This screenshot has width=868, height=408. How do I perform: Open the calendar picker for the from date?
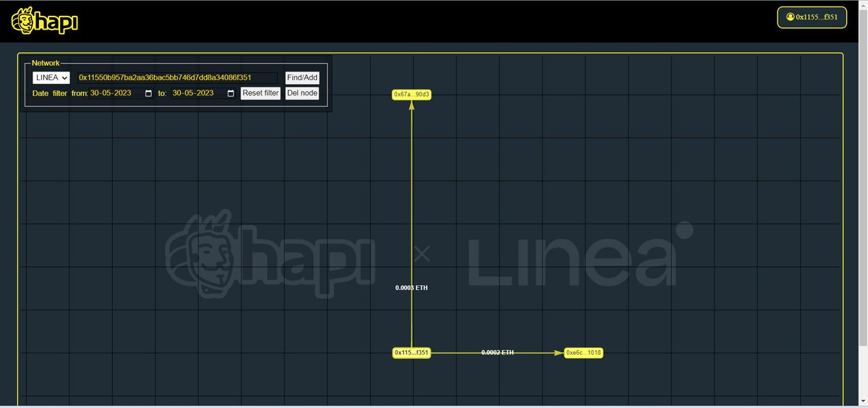click(x=149, y=93)
